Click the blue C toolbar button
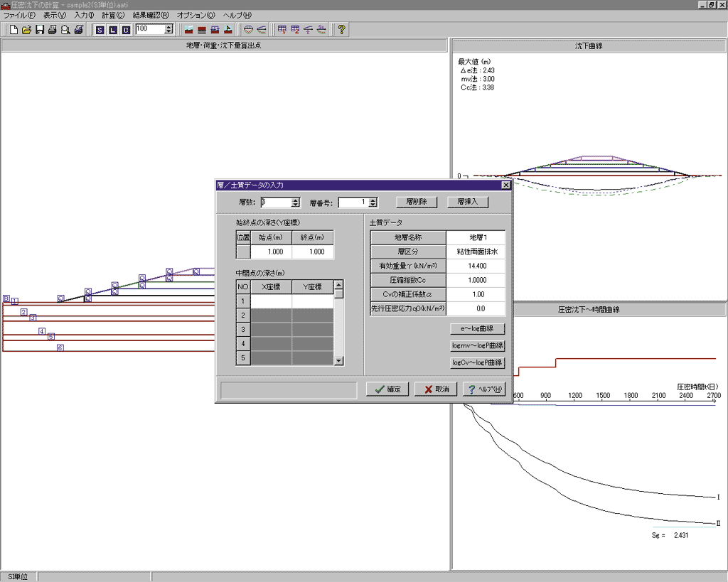Viewport: 728px width, 582px height. pyautogui.click(x=126, y=30)
